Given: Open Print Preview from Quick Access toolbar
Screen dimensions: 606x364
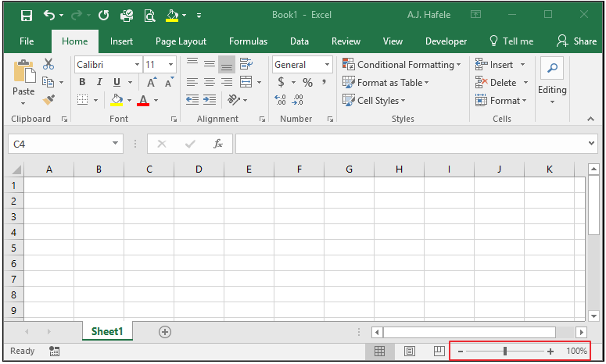Looking at the screenshot, I should pos(149,16).
